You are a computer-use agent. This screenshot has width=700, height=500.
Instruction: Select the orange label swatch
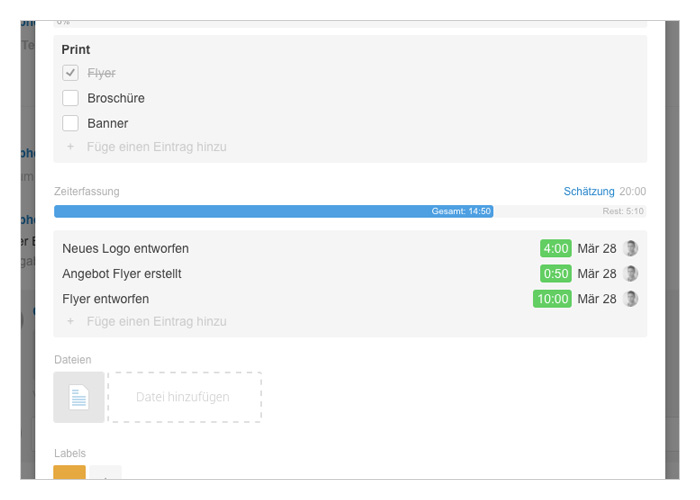pyautogui.click(x=69, y=472)
